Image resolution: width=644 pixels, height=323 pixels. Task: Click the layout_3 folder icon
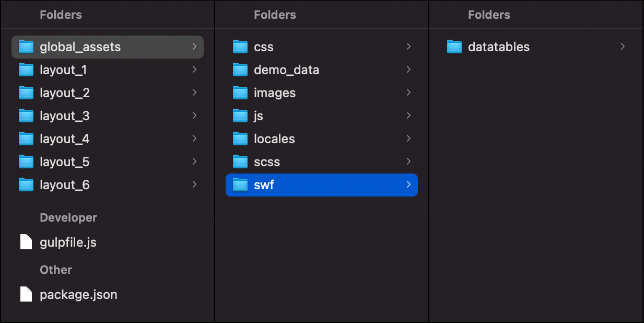pyautogui.click(x=26, y=116)
